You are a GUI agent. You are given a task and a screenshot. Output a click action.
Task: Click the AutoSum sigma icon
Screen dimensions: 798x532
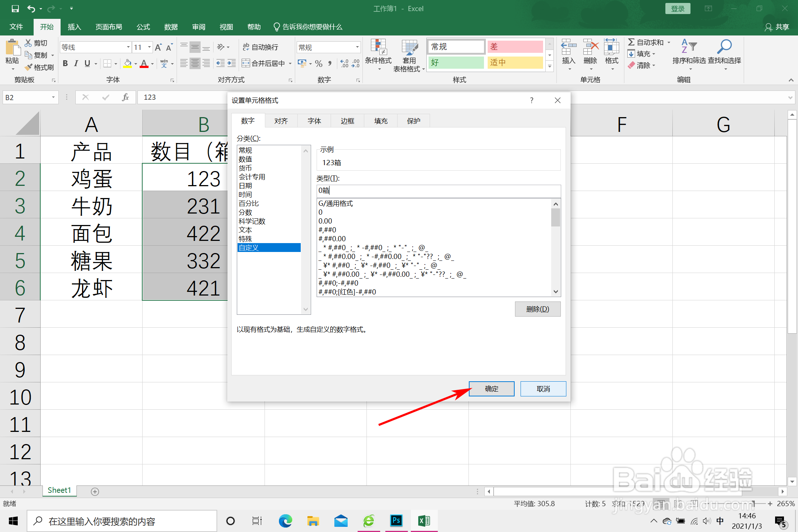click(631, 42)
